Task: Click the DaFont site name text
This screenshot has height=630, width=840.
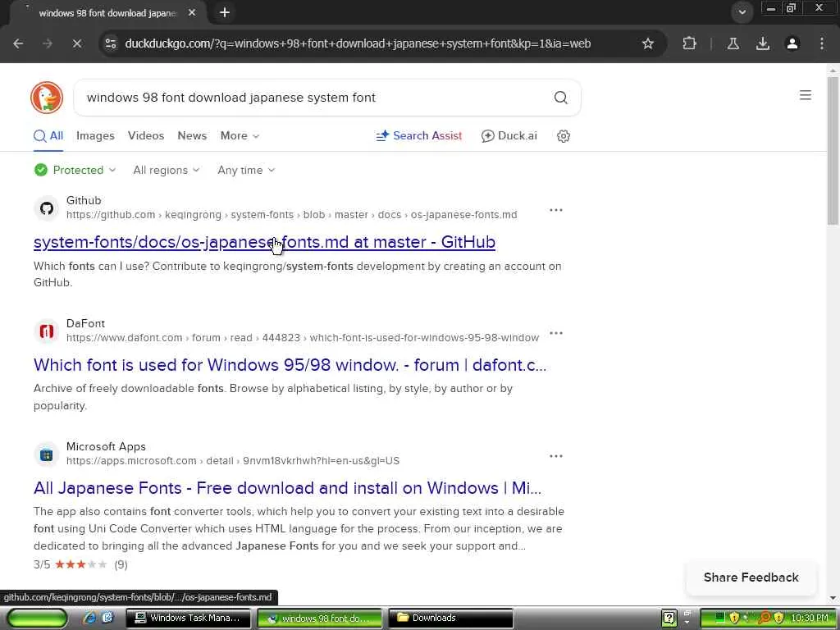Action: click(x=85, y=323)
